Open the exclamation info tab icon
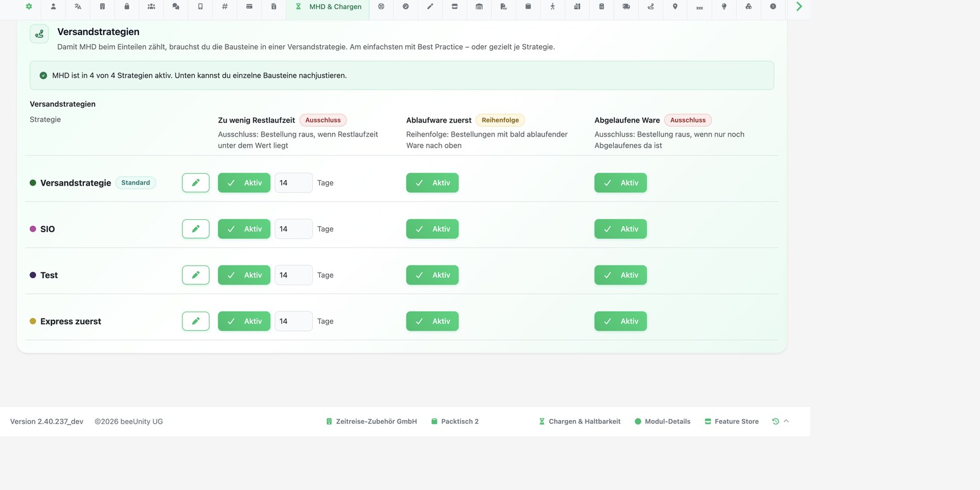Image resolution: width=980 pixels, height=490 pixels. click(x=773, y=7)
